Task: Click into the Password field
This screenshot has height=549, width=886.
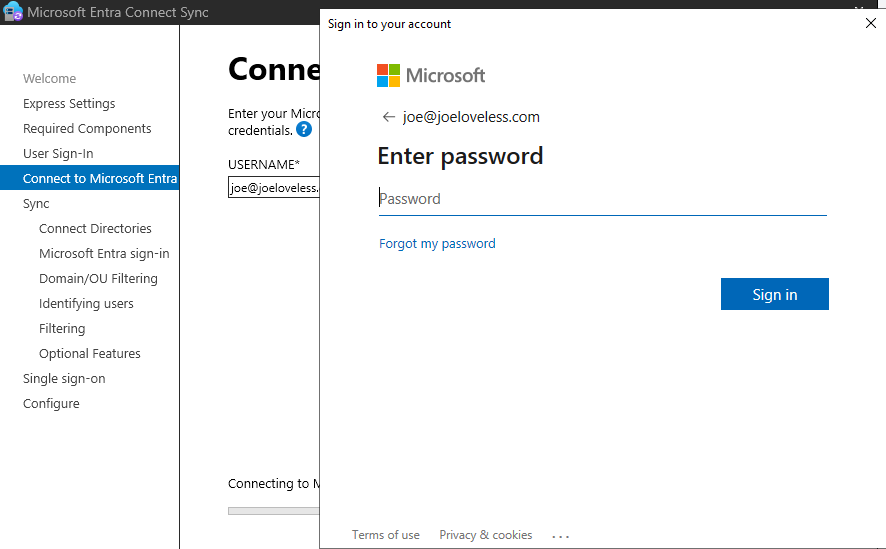Action: [x=602, y=199]
